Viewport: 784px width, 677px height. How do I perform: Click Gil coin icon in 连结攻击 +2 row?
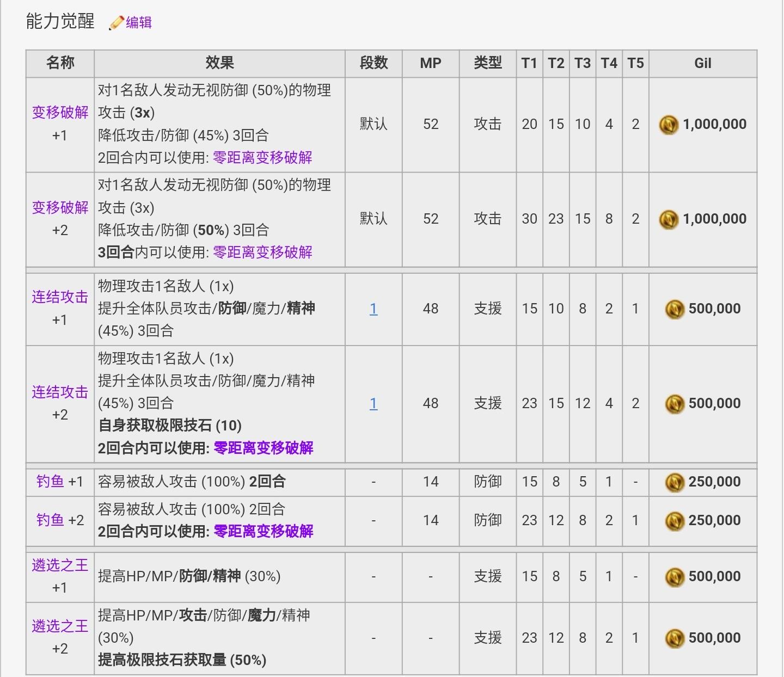[x=675, y=404]
